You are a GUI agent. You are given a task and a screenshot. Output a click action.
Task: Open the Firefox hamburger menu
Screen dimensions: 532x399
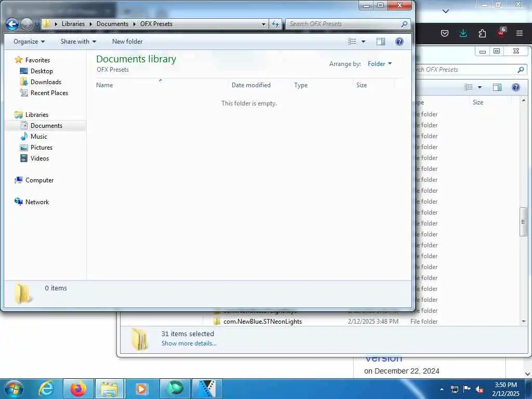coord(520,33)
